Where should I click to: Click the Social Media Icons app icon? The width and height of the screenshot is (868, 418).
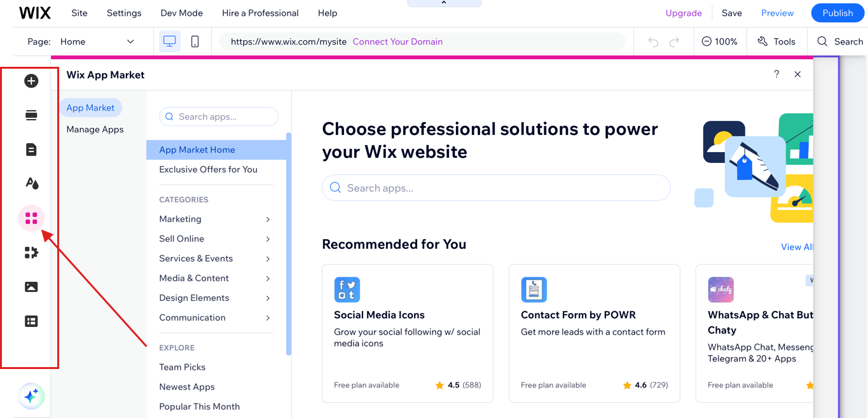347,289
